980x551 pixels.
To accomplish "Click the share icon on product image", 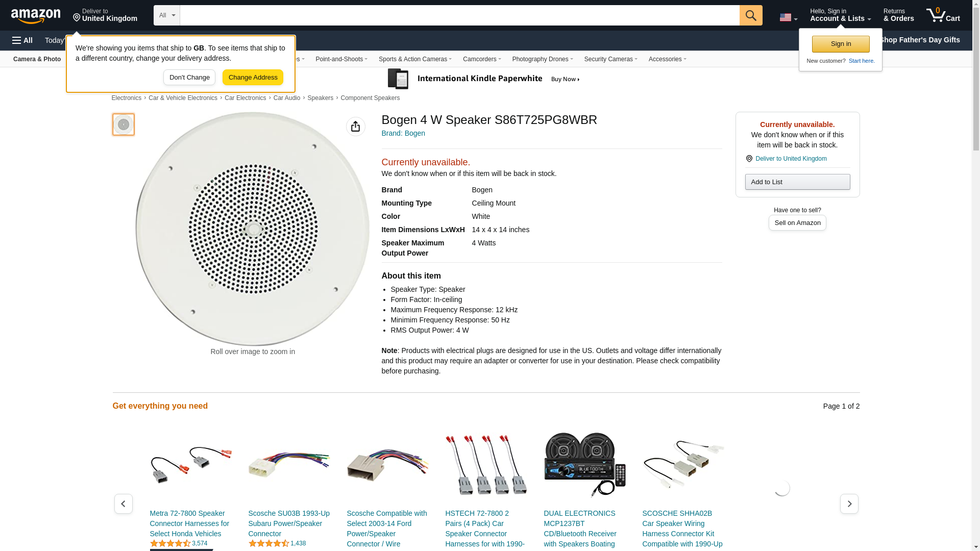I will (x=355, y=127).
